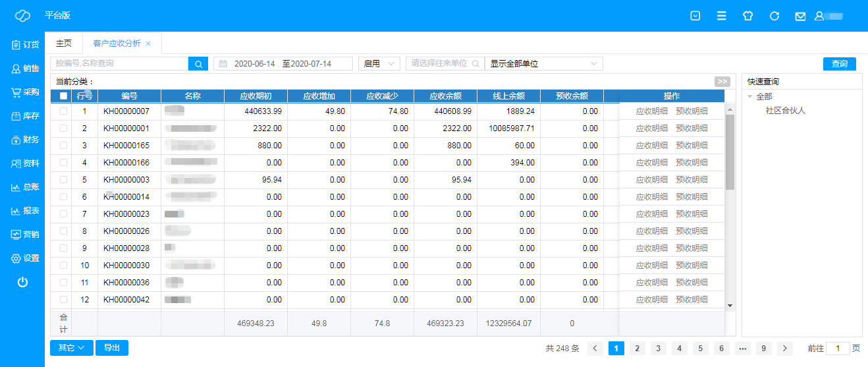The width and height of the screenshot is (868, 367).
Task: Select the 社区合伙人 tree item
Action: pyautogui.click(x=785, y=111)
